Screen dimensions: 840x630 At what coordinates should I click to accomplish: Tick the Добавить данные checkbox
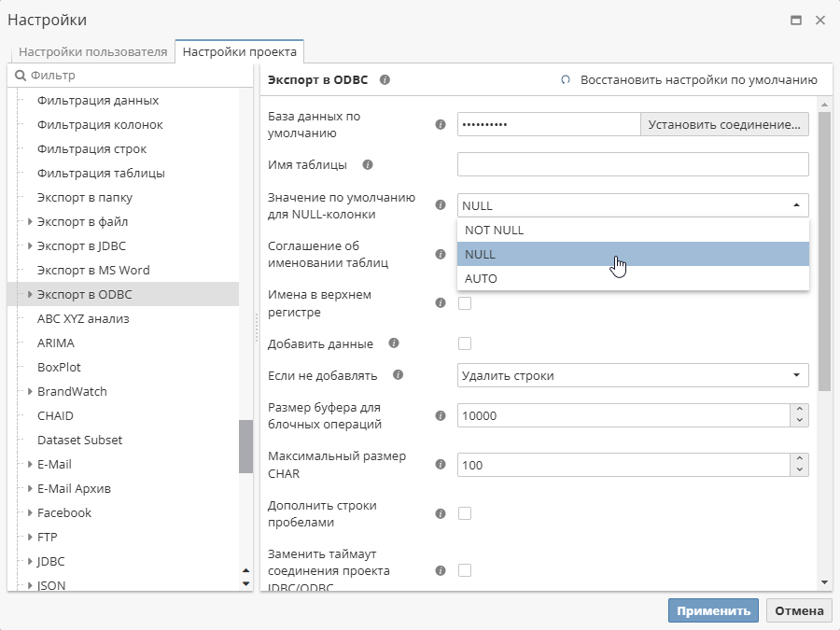tap(465, 343)
